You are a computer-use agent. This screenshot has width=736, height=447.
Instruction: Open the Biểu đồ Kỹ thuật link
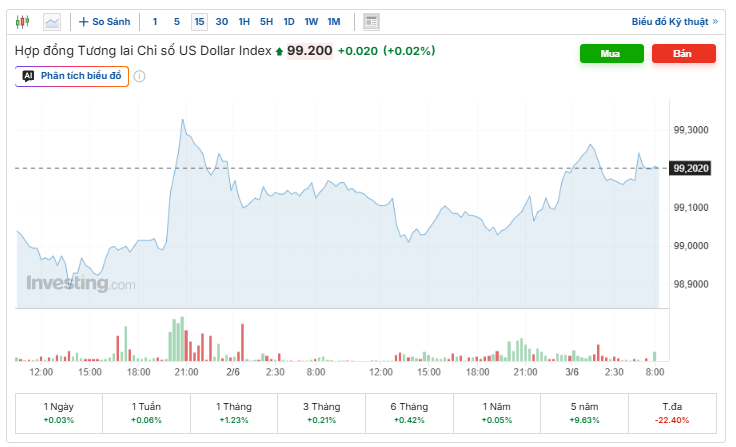point(675,22)
